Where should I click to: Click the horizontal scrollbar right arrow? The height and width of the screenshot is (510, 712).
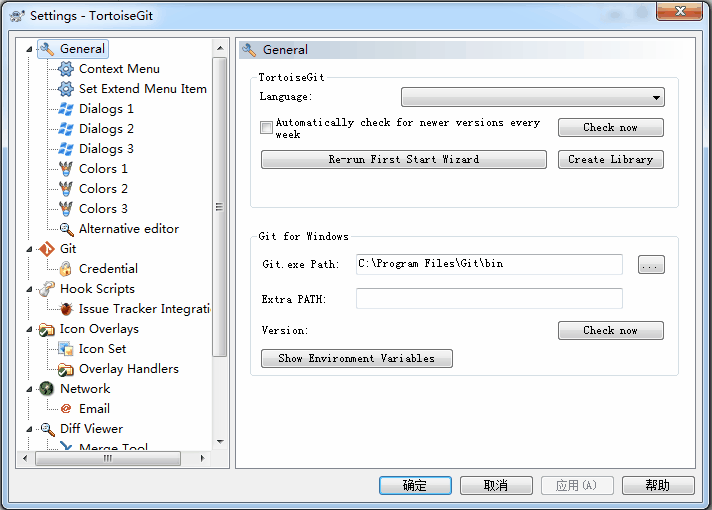(203, 459)
